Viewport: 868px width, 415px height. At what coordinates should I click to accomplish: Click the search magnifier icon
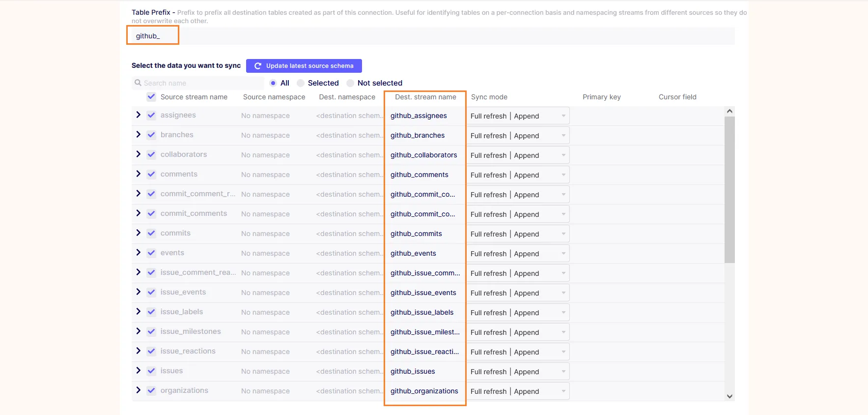point(138,83)
